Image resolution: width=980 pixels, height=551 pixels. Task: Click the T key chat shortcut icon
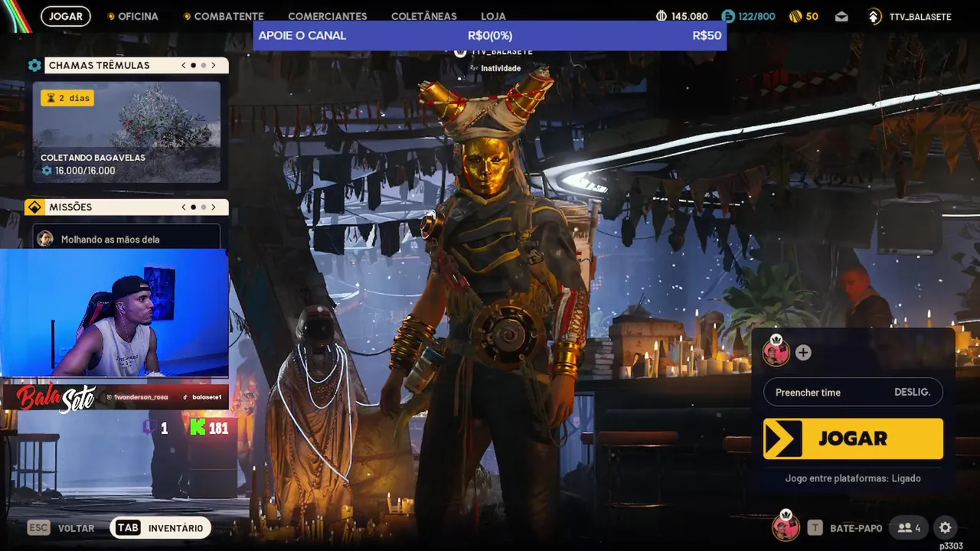click(815, 528)
